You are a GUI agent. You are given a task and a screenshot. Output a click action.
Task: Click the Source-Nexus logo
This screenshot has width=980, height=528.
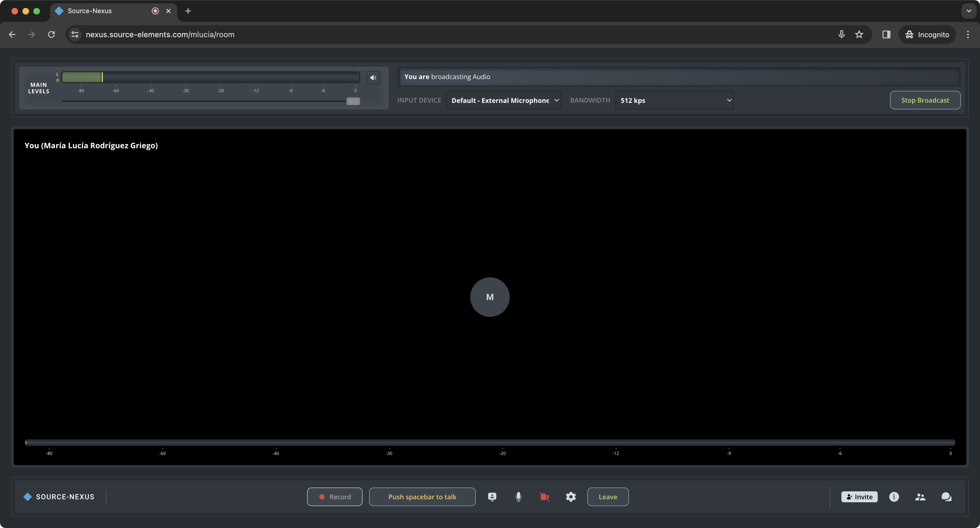pyautogui.click(x=59, y=497)
